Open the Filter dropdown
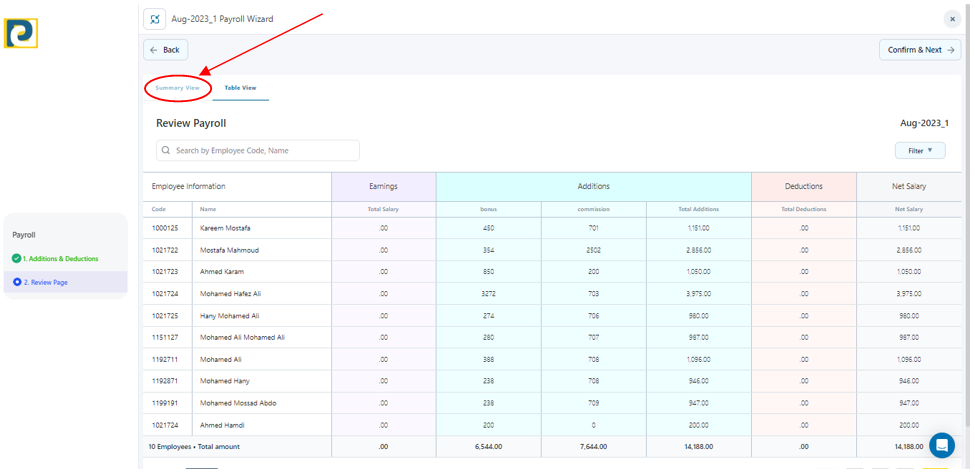The height and width of the screenshot is (472, 975). [919, 151]
